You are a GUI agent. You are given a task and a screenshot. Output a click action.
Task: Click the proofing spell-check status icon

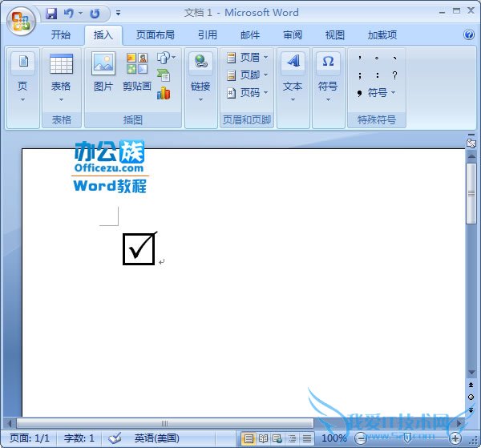pos(115,438)
